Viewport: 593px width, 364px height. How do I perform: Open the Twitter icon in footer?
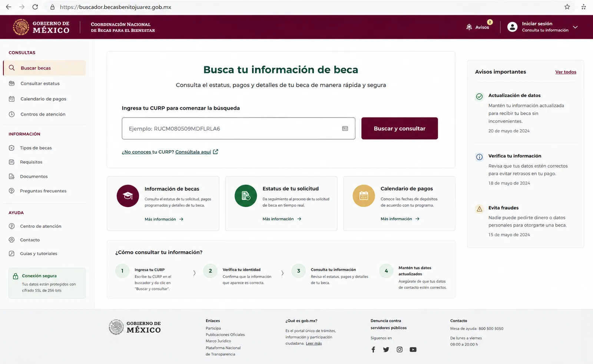point(386,350)
